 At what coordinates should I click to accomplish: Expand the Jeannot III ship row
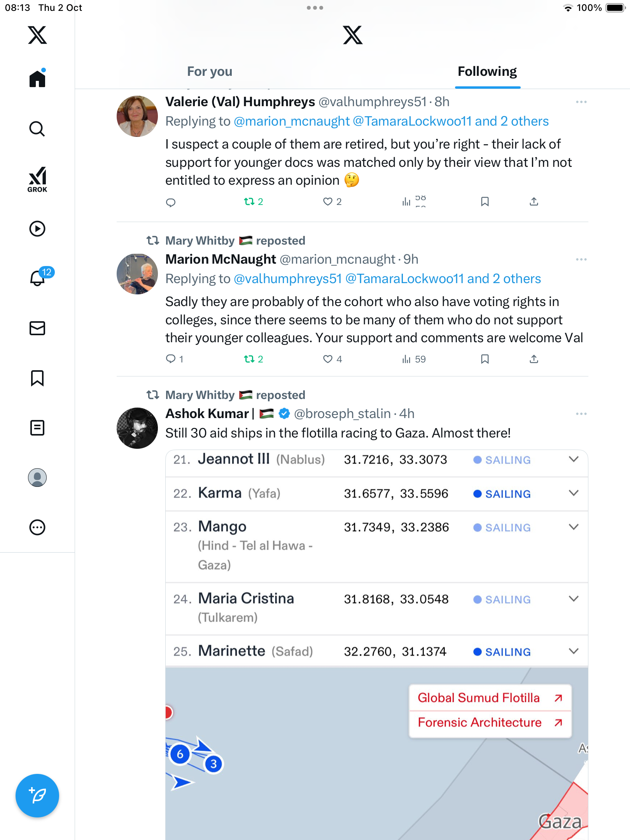(574, 459)
